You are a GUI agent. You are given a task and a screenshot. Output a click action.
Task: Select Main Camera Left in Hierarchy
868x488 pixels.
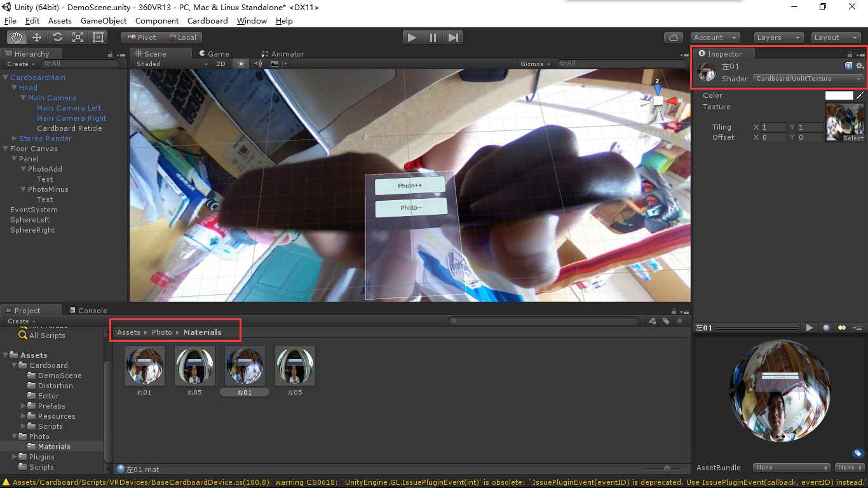click(69, 108)
